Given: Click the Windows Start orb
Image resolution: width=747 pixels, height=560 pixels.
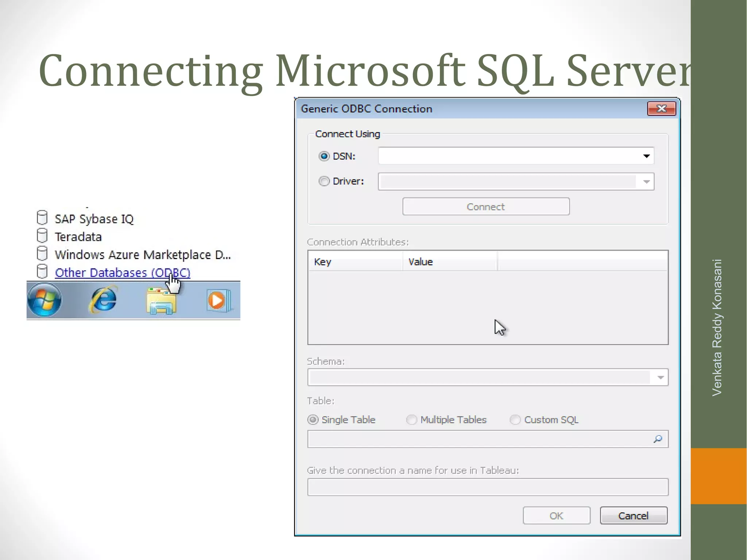Looking at the screenshot, I should point(44,300).
